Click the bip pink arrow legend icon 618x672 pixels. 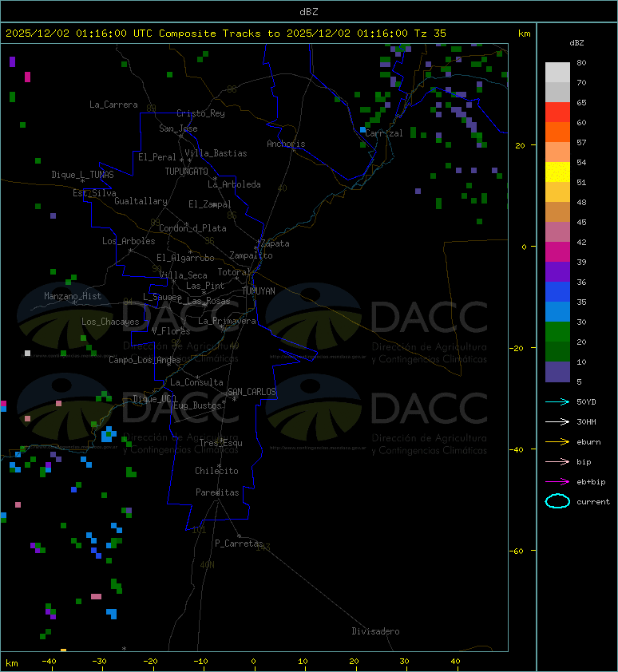pos(557,462)
